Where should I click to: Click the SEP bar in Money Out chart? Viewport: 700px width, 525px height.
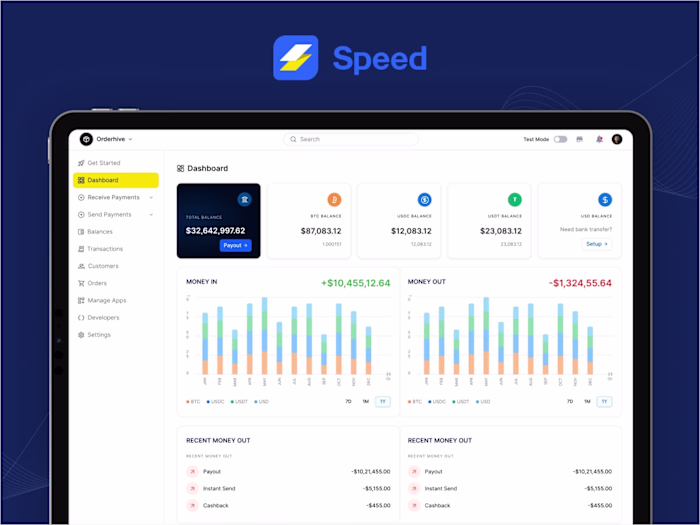tap(546, 354)
